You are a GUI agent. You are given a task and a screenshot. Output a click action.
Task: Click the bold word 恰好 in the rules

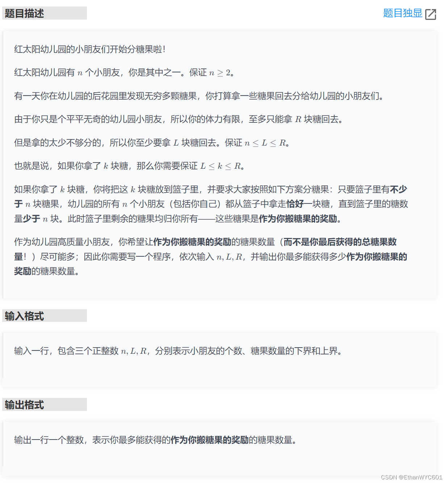tap(295, 204)
